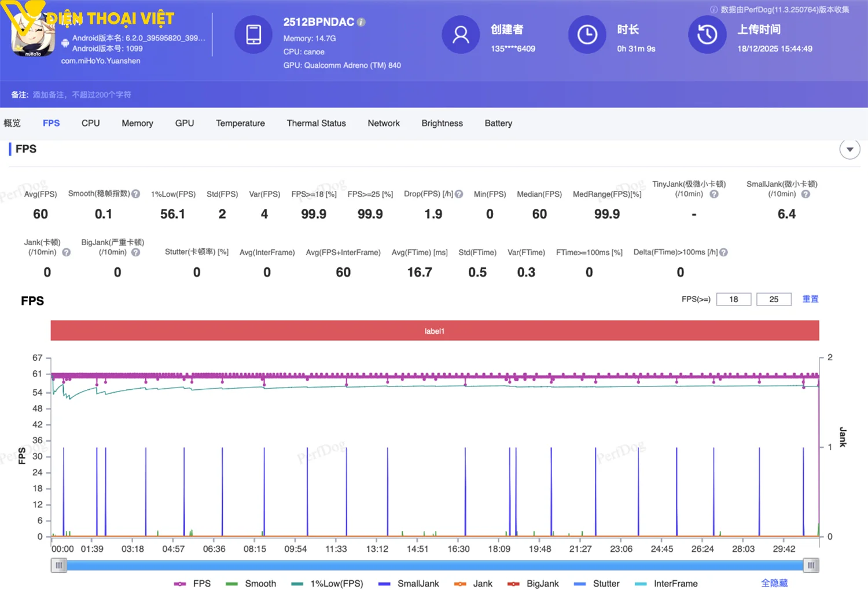Open device info via the small 'i' icon
Screen dimensions: 868x590
coord(362,21)
